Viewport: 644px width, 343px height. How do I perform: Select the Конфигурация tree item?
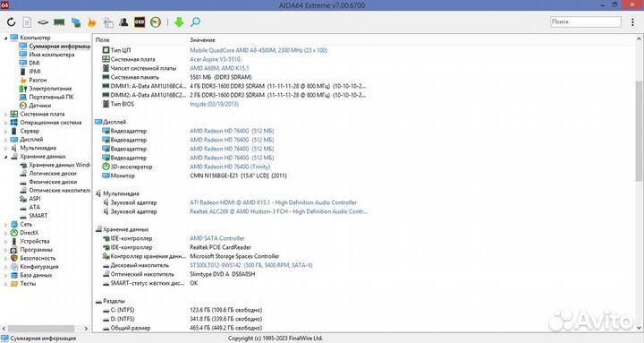pos(39,267)
